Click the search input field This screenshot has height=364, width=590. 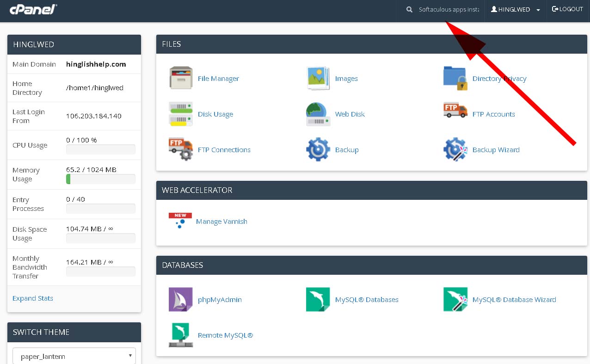(x=448, y=10)
